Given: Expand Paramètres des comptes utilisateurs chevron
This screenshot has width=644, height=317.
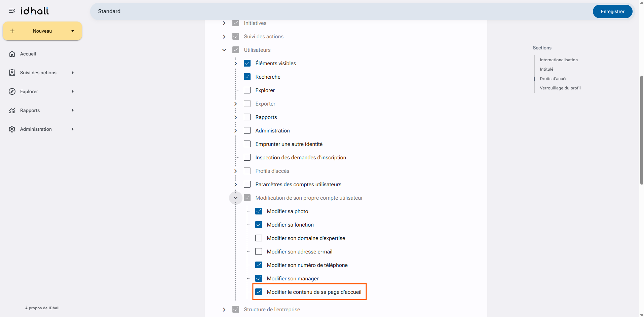Looking at the screenshot, I should 236,184.
